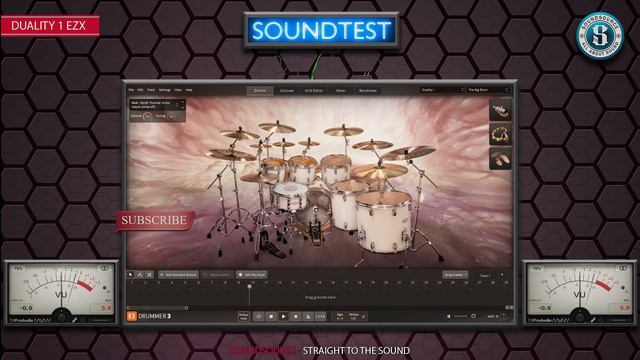Click the time signature field
Screen dimensions: 640x360
pyautogui.click(x=340, y=317)
